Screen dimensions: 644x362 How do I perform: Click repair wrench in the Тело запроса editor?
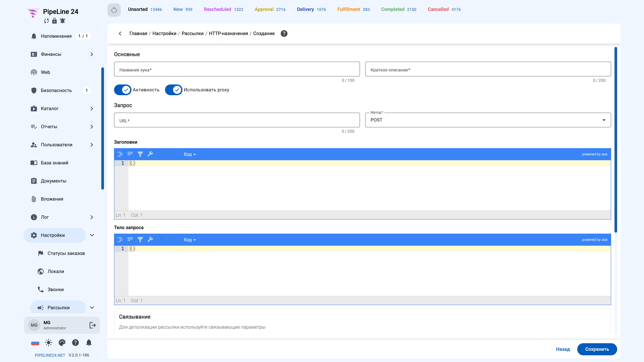click(x=150, y=240)
